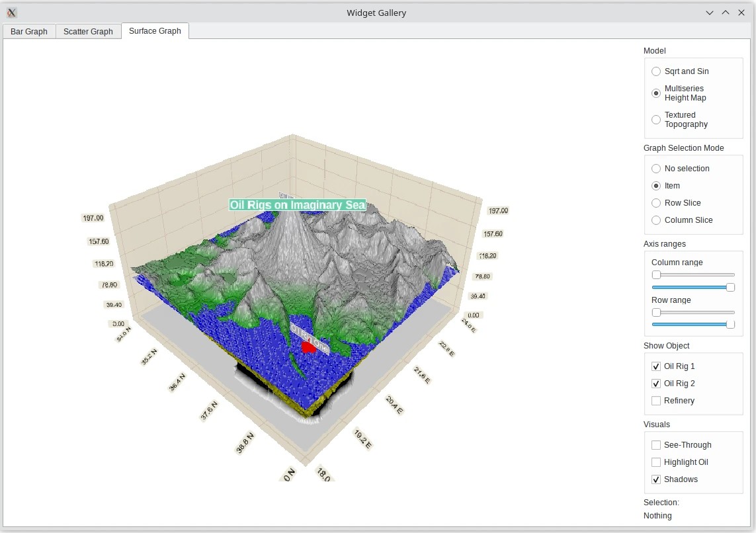Click the X app icon in title bar
This screenshot has height=533, width=756.
click(x=12, y=13)
